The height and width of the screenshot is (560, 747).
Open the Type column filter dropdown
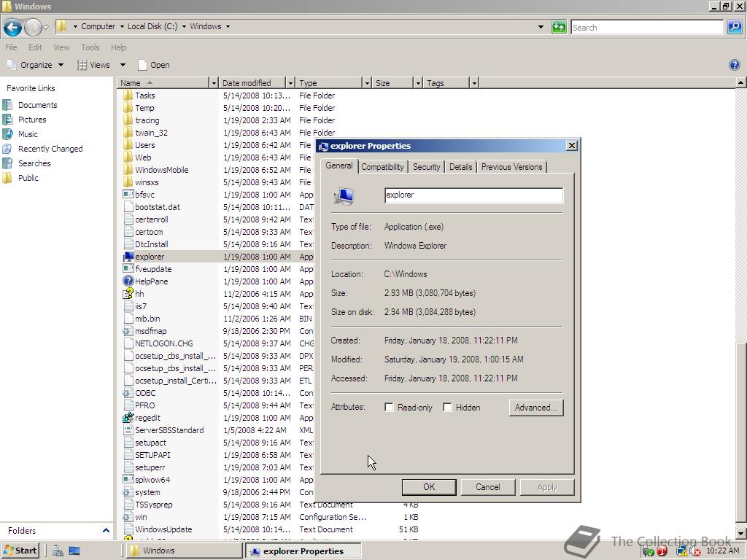coord(367,83)
